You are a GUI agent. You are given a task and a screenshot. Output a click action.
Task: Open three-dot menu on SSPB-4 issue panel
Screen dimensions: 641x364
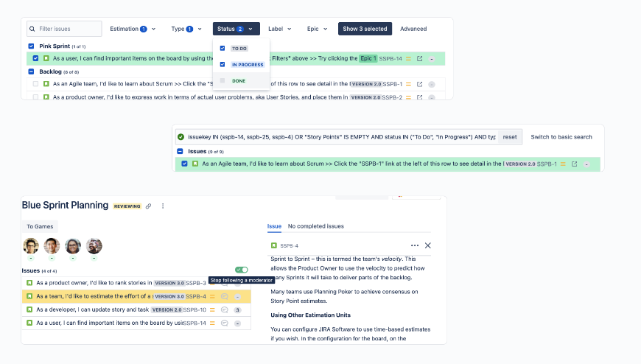pos(415,245)
